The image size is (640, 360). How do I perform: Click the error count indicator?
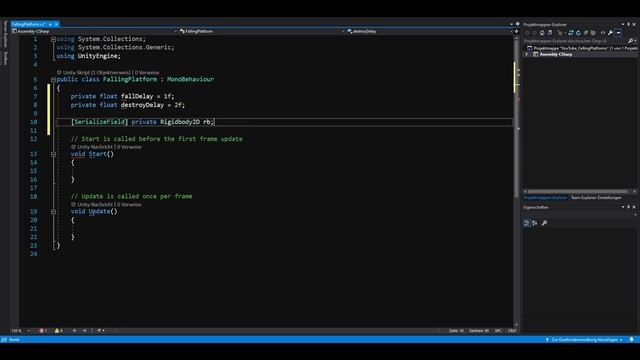[43, 331]
